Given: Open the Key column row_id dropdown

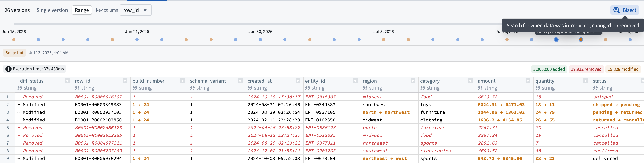Looking at the screenshot, I should (x=135, y=10).
